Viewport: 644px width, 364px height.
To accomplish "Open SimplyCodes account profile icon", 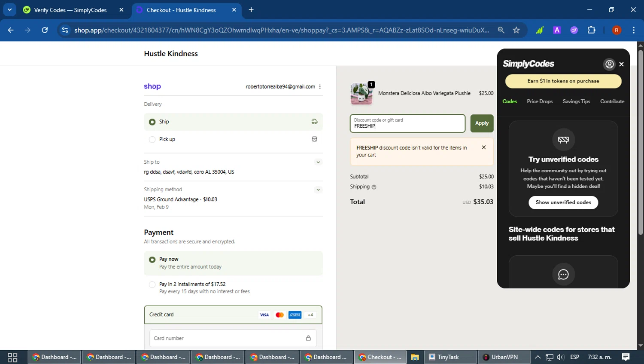I will click(x=609, y=64).
